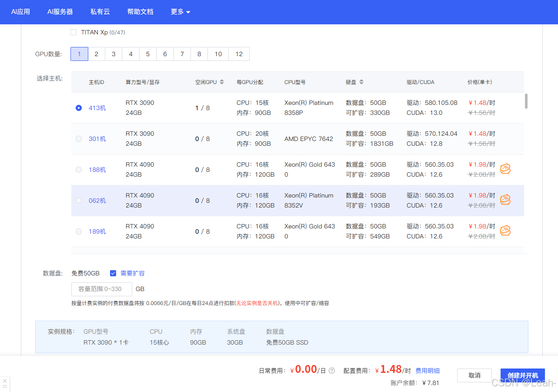Viewport: 558px width, 392px height.
Task: Click the CPU型号 column header
Action: [x=295, y=82]
